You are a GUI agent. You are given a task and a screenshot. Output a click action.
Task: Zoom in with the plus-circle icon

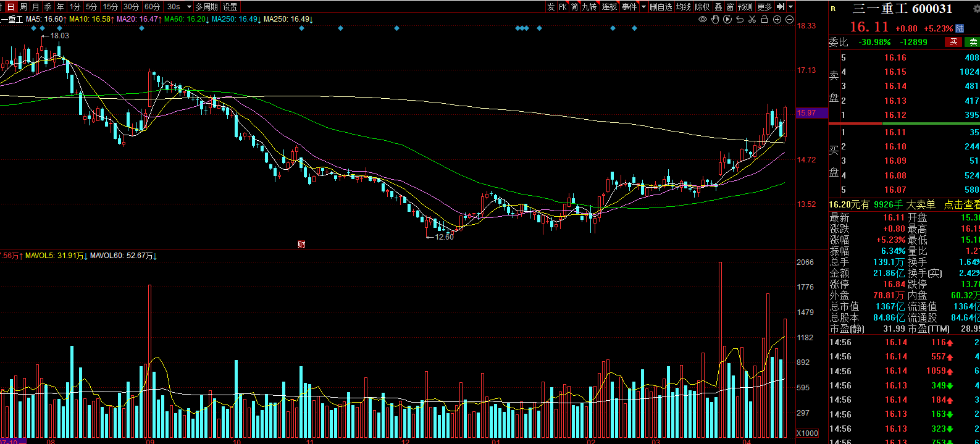(777, 19)
